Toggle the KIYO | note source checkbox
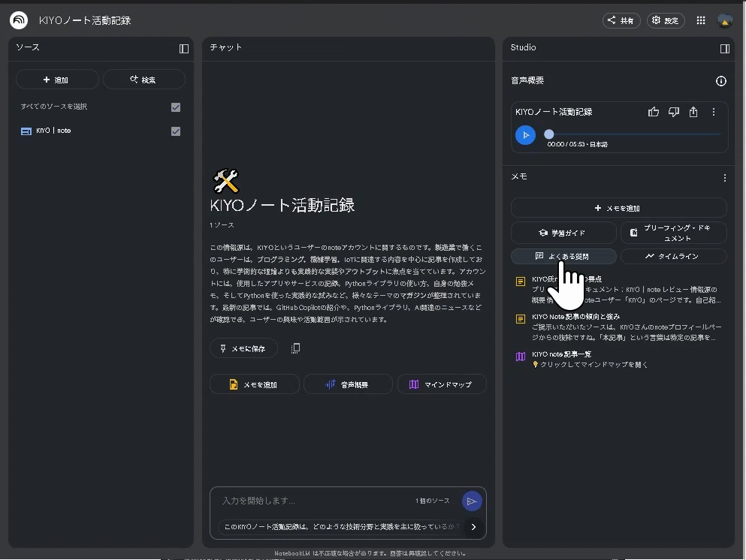The height and width of the screenshot is (560, 746). [176, 131]
